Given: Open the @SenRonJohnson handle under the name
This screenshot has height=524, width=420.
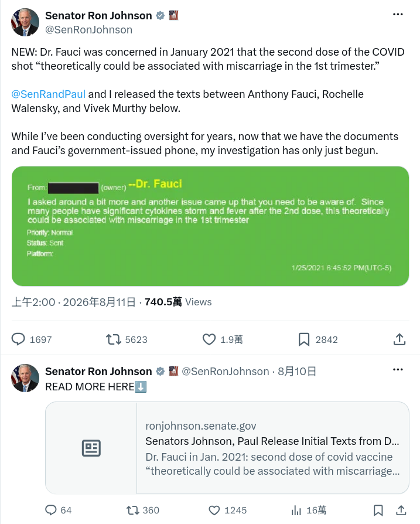Looking at the screenshot, I should point(89,30).
